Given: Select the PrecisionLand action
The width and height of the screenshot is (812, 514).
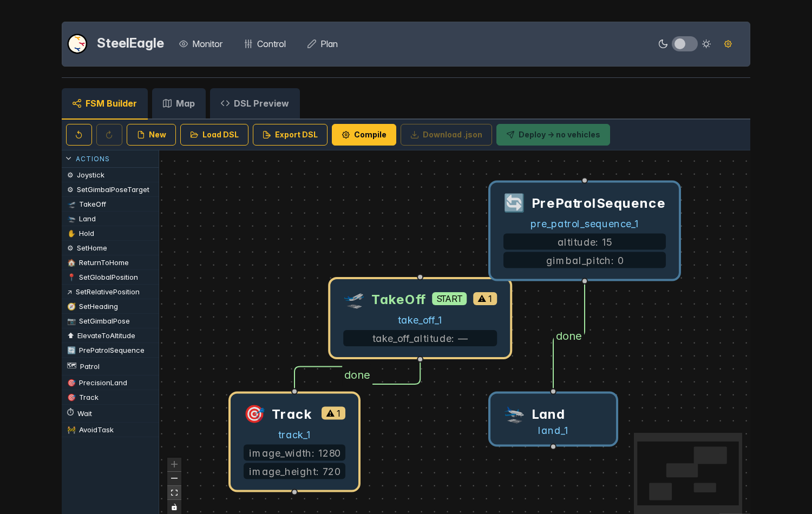Looking at the screenshot, I should (x=110, y=383).
